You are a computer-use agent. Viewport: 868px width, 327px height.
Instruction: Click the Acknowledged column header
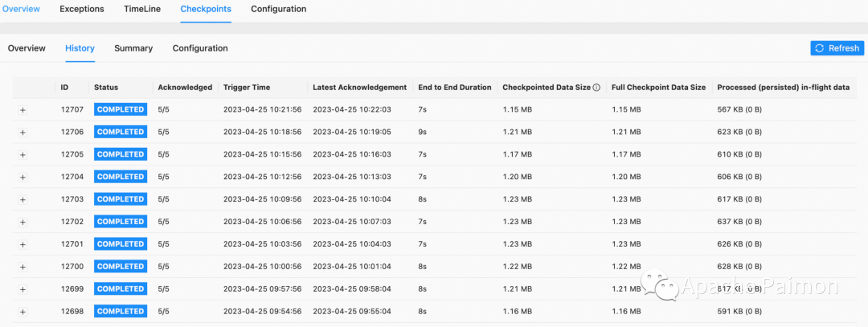coord(185,88)
